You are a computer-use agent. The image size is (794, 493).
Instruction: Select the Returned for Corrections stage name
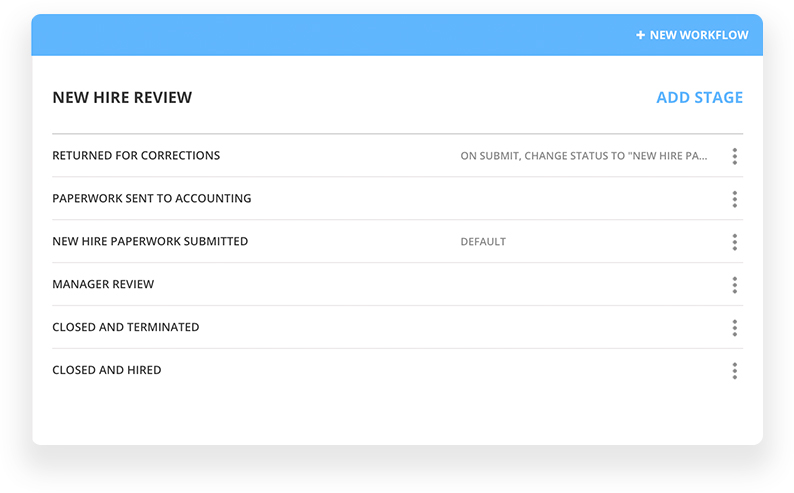pos(136,155)
